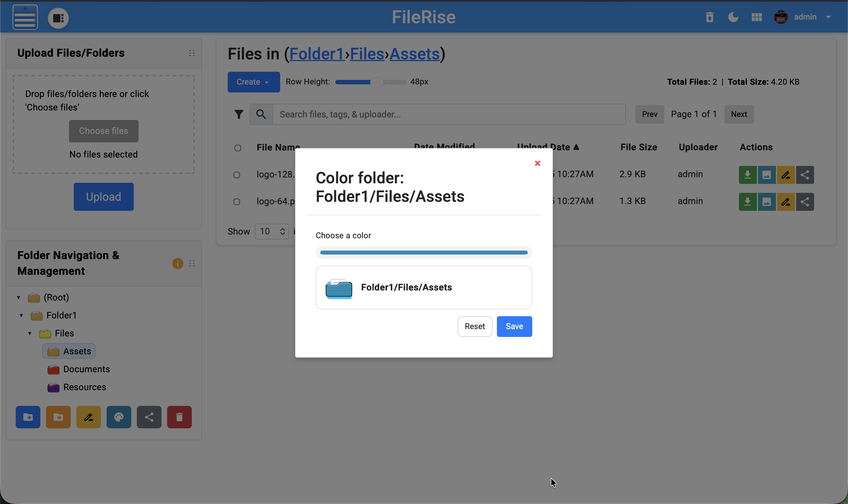The width and height of the screenshot is (848, 504).
Task: Save the chosen folder color
Action: coord(514,326)
